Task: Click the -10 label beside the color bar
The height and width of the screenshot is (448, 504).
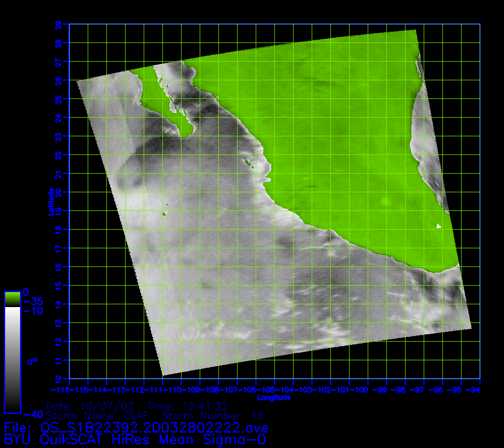Action: 33,311
